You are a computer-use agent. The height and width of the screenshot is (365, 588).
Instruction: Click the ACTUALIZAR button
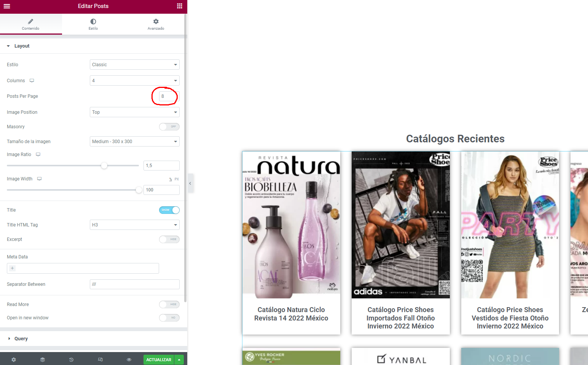pyautogui.click(x=159, y=360)
